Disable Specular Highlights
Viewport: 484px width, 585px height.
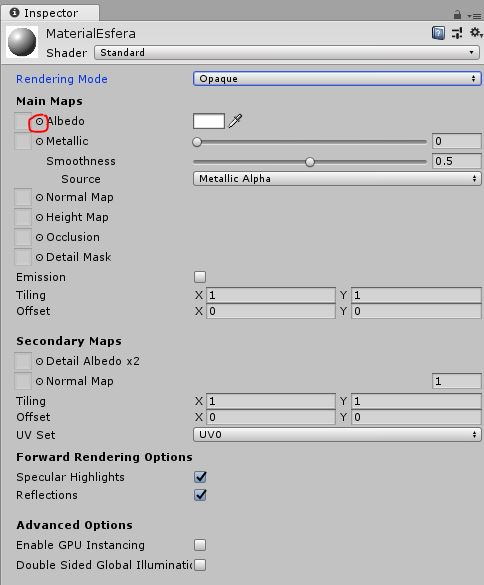(x=200, y=477)
